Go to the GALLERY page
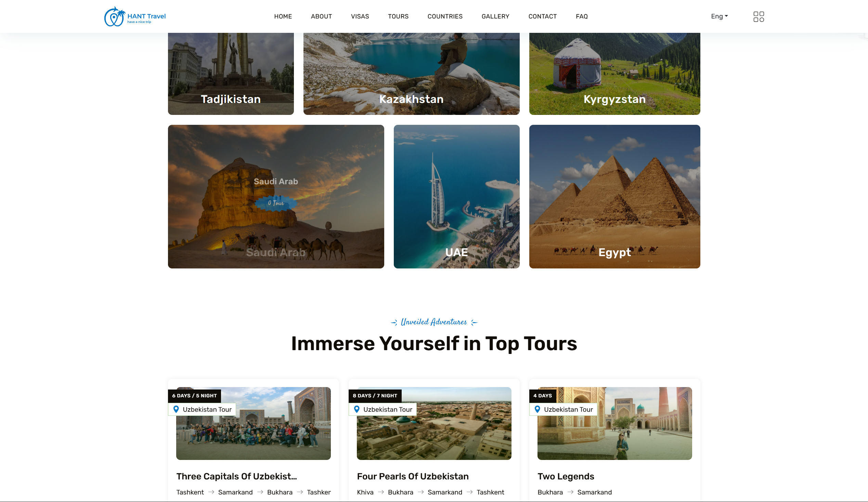The image size is (868, 502). [495, 16]
